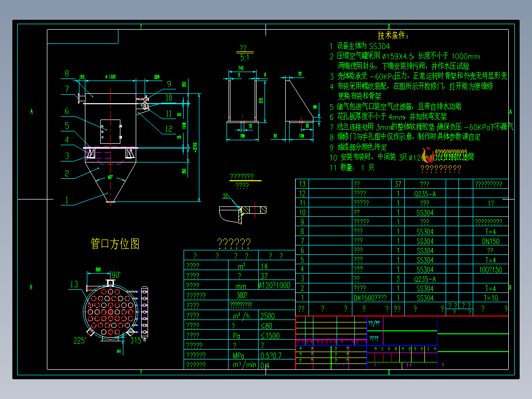This screenshot has width=532, height=399.
Task: Select the m³/min unit cell
Action: (244, 365)
